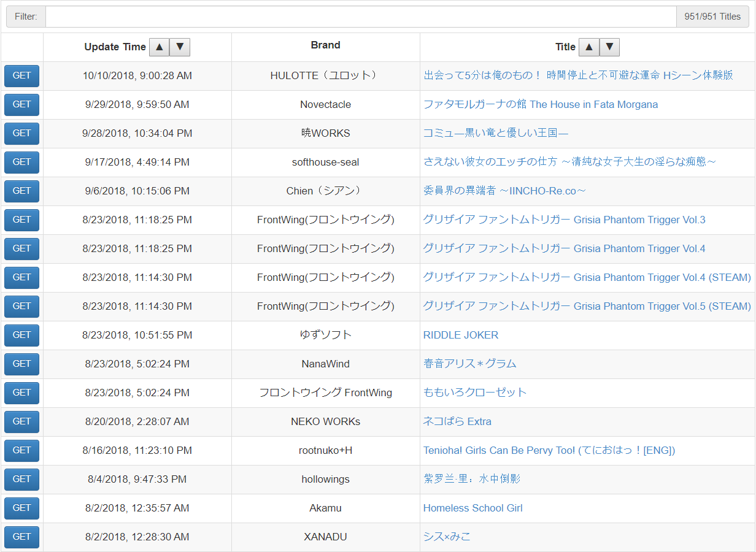Select timestamp 10/10/2018, 9:00:28 AM
Viewport: 756px width, 552px height.
pos(137,76)
